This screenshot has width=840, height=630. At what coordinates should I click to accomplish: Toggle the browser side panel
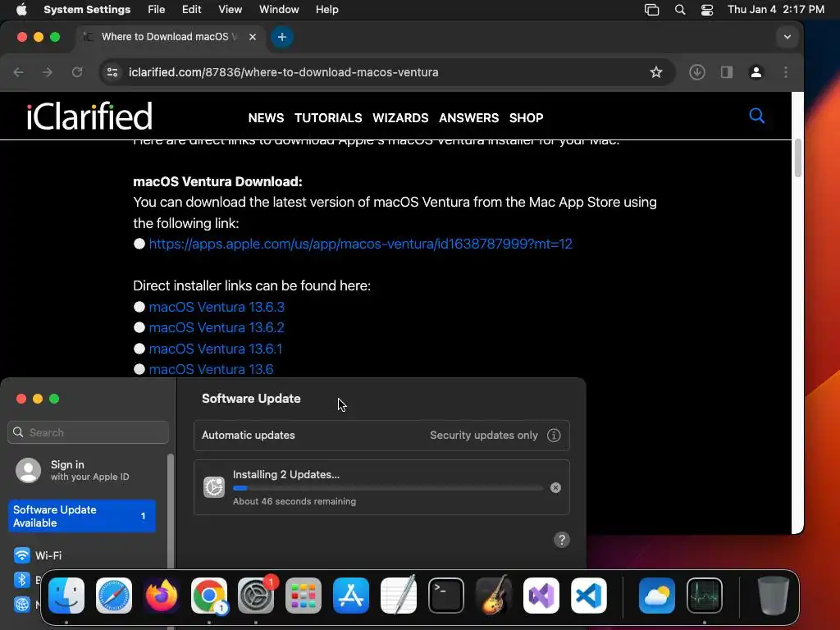coord(727,72)
